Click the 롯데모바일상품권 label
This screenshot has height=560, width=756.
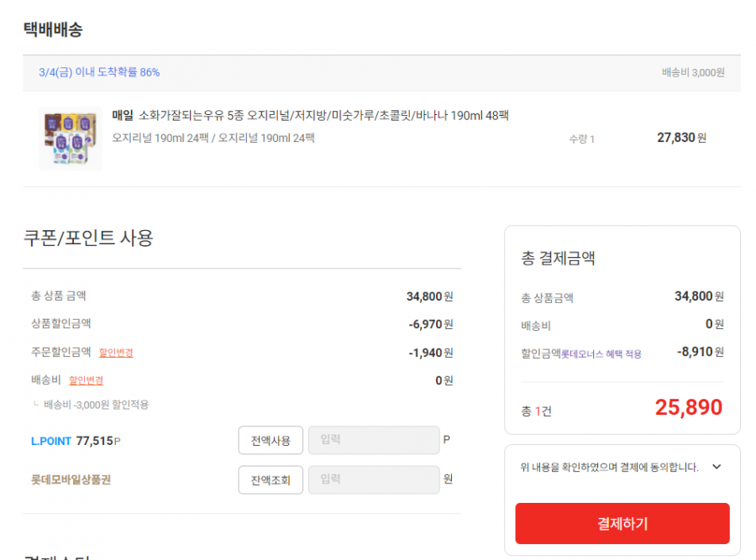(x=71, y=479)
